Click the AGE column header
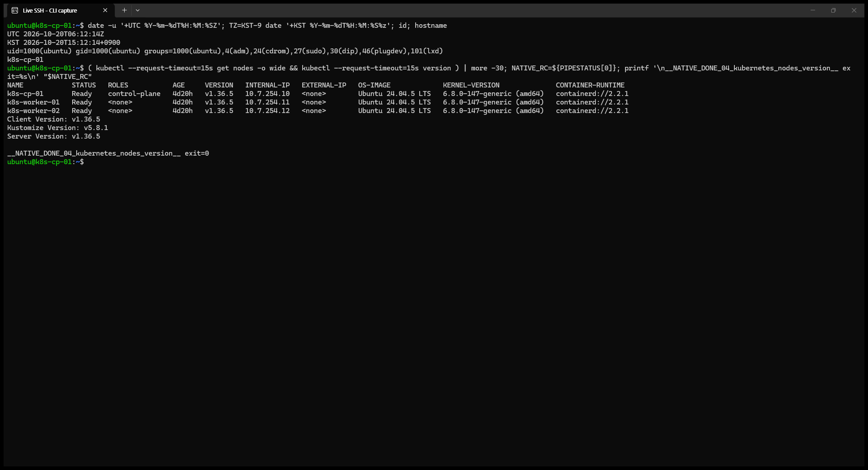Image resolution: width=868 pixels, height=470 pixels. click(178, 85)
